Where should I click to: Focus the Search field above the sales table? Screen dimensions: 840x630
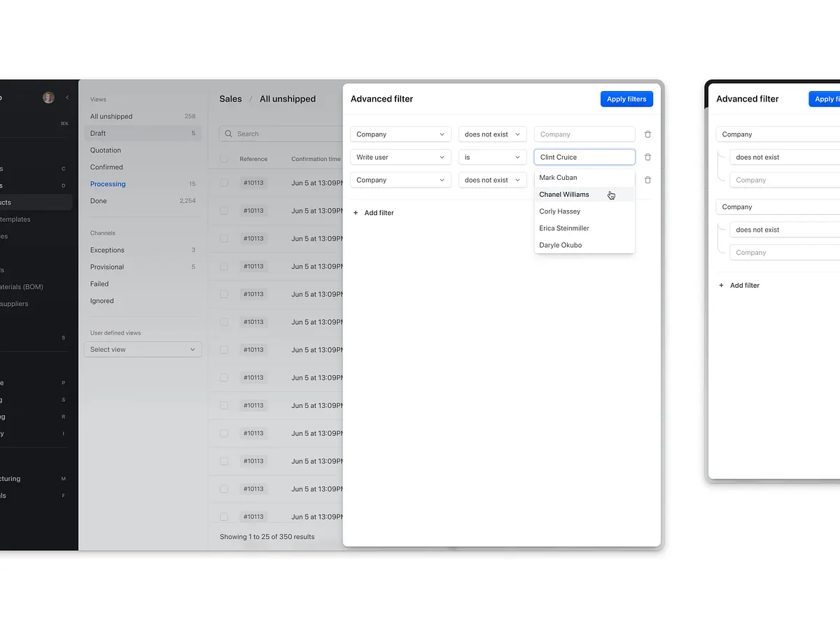tap(281, 134)
